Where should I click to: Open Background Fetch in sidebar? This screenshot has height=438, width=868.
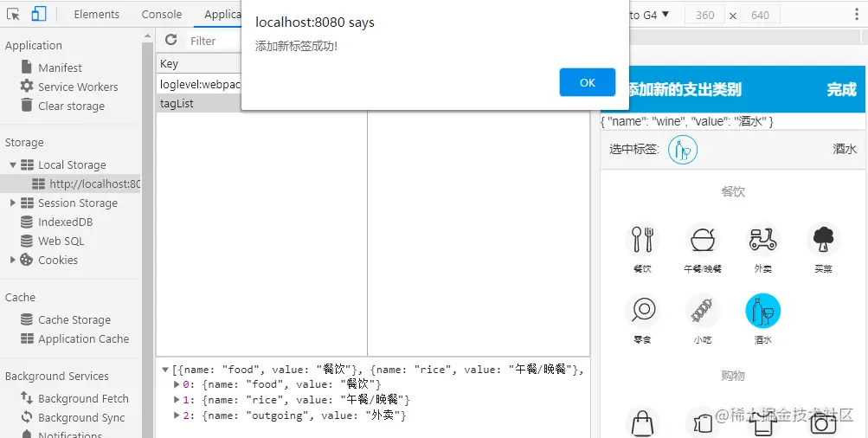[83, 399]
